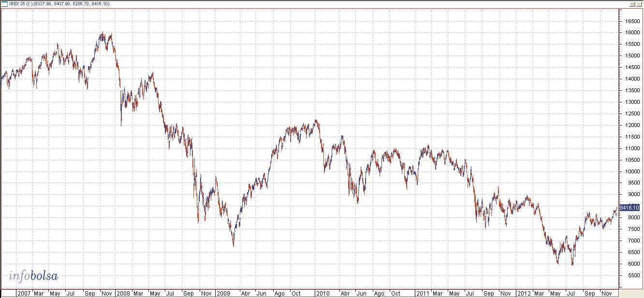
Task: Click the 9000 price axis label
Action: (x=633, y=195)
